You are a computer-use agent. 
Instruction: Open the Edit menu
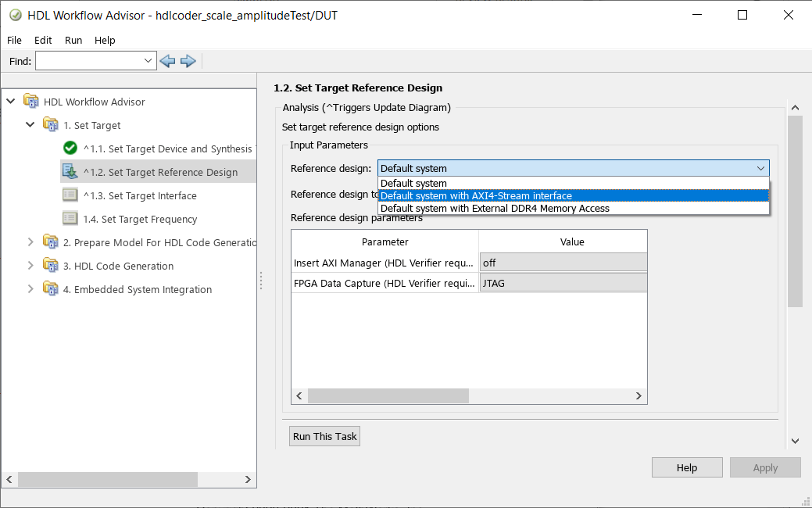43,40
